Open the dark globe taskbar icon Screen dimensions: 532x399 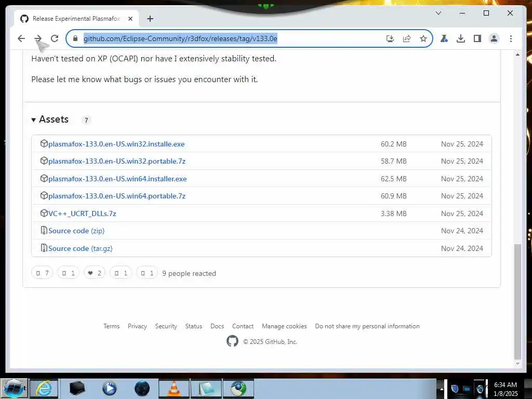(142, 388)
